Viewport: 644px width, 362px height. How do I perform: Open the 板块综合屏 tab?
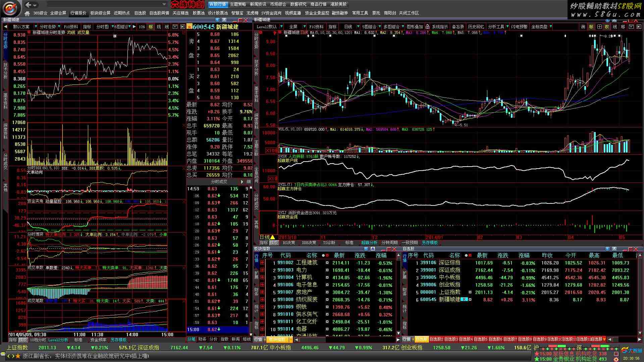pos(100,13)
